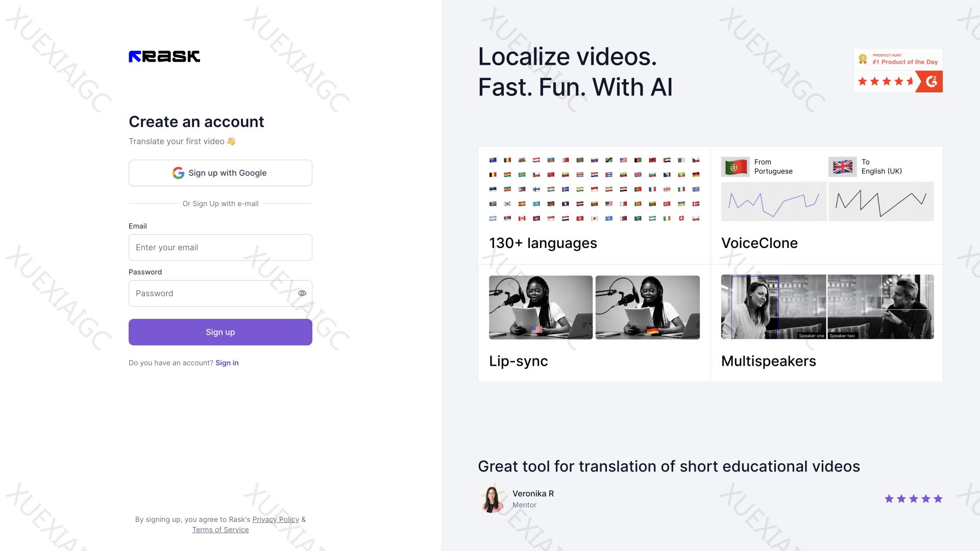
Task: Click the purple five-star review rating
Action: coord(913,499)
